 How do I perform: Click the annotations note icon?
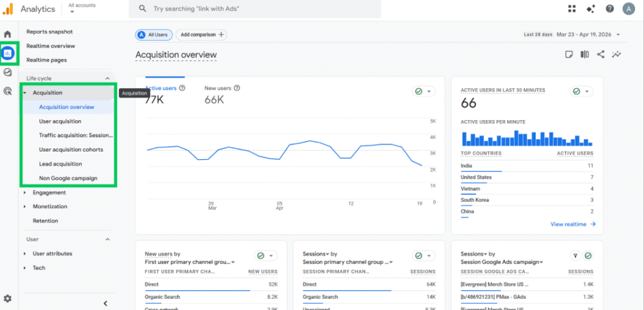[569, 55]
